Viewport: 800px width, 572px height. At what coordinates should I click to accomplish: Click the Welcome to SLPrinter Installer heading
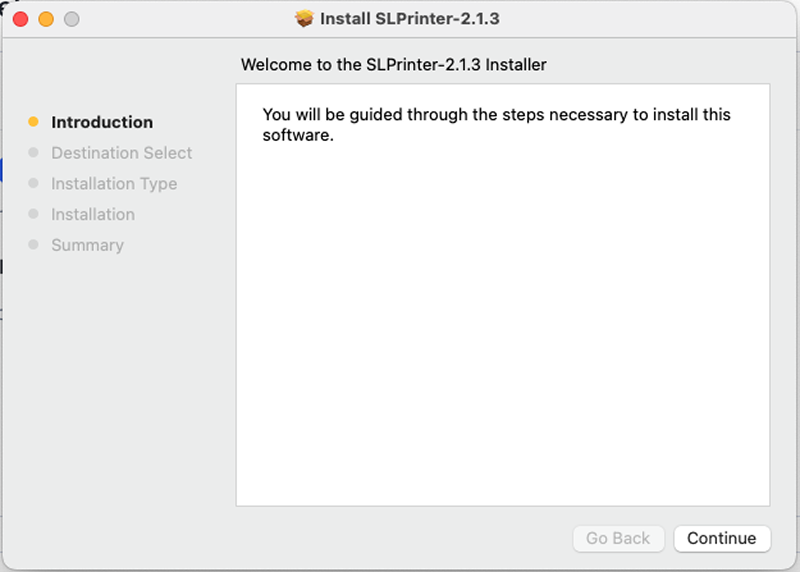[x=394, y=65]
